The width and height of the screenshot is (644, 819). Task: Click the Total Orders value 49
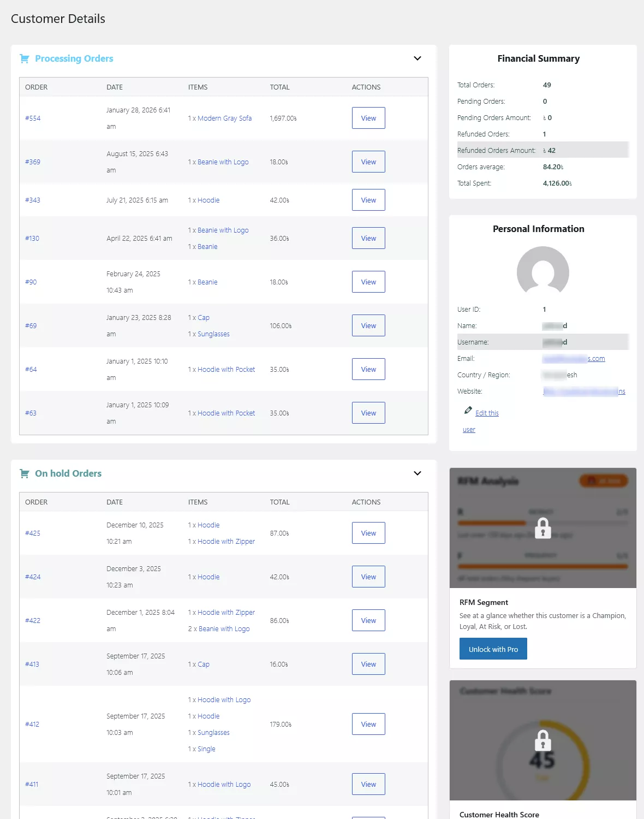pos(547,85)
